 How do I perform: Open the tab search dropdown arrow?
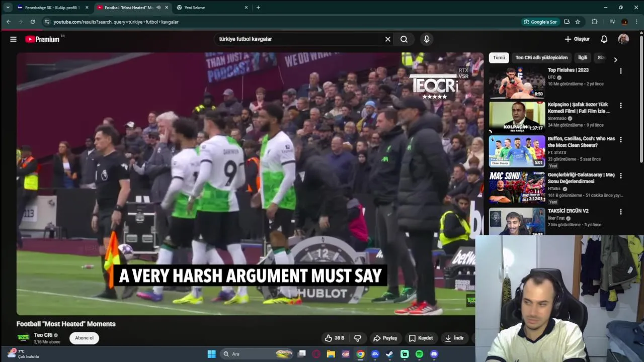(x=8, y=8)
